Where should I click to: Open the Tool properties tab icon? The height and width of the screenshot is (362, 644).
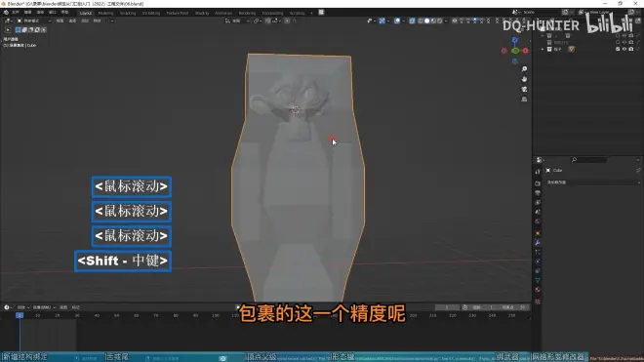[538, 172]
